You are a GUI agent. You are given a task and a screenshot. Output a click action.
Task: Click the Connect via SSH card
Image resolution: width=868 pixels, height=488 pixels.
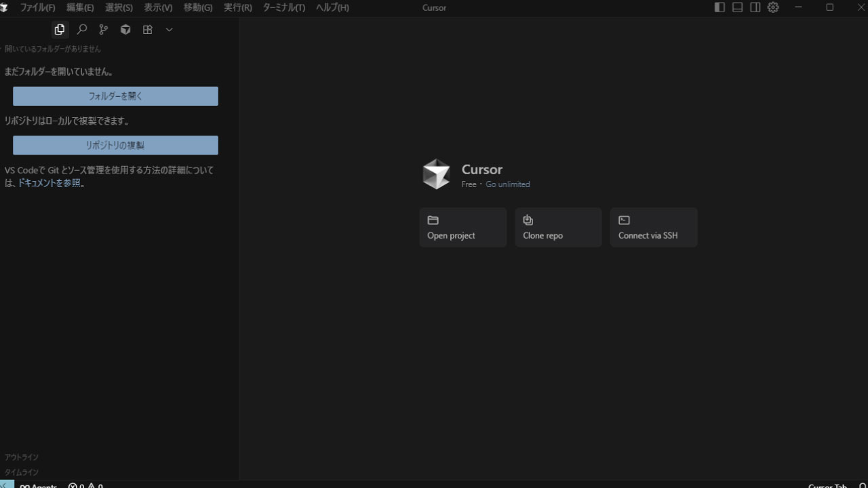click(x=654, y=227)
